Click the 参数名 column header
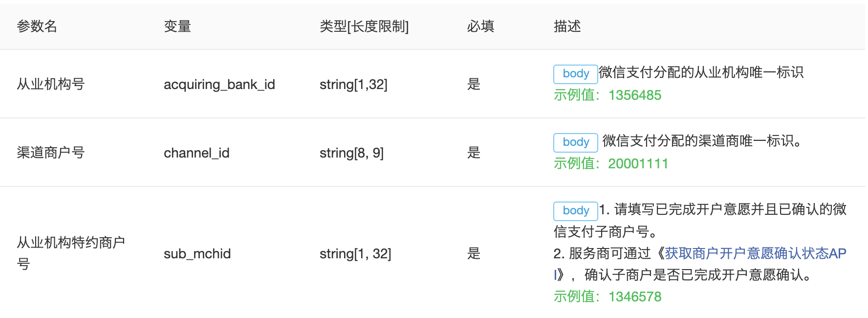Viewport: 868px width, 318px height. 37,26
